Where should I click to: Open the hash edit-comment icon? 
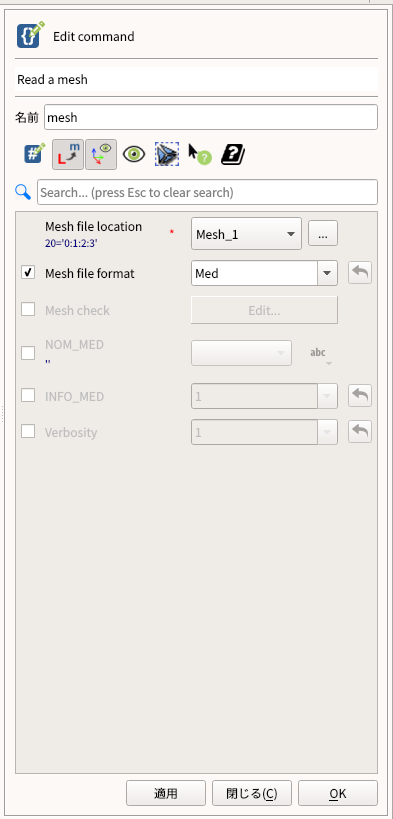35,154
